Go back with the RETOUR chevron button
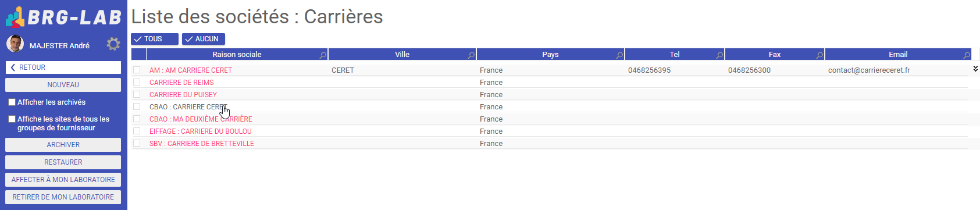The height and width of the screenshot is (210, 980). [63, 67]
